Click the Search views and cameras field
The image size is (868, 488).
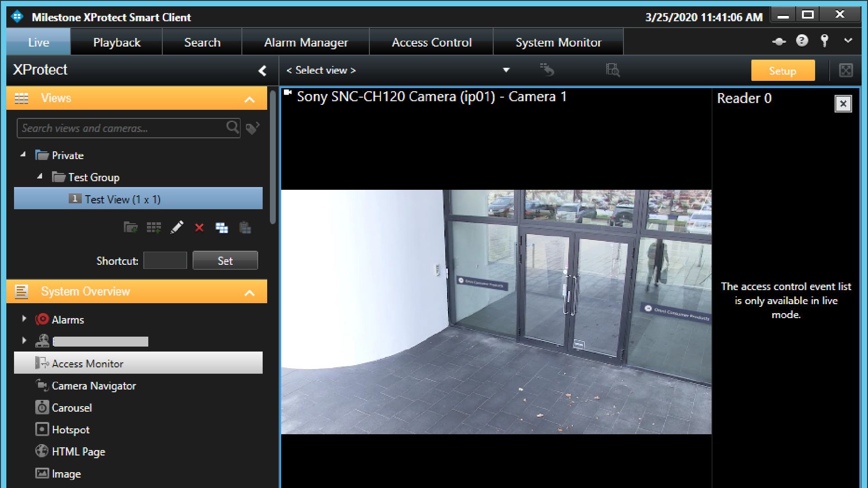click(x=128, y=128)
